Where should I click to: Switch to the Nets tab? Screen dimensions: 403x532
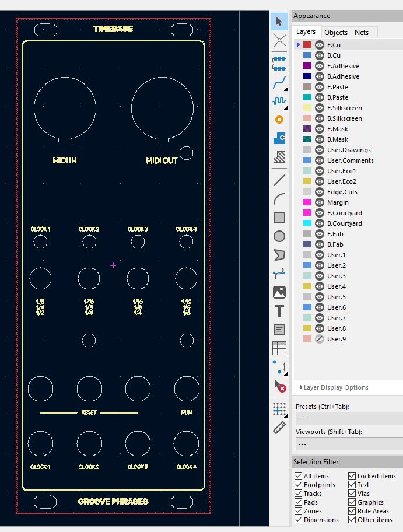click(362, 33)
